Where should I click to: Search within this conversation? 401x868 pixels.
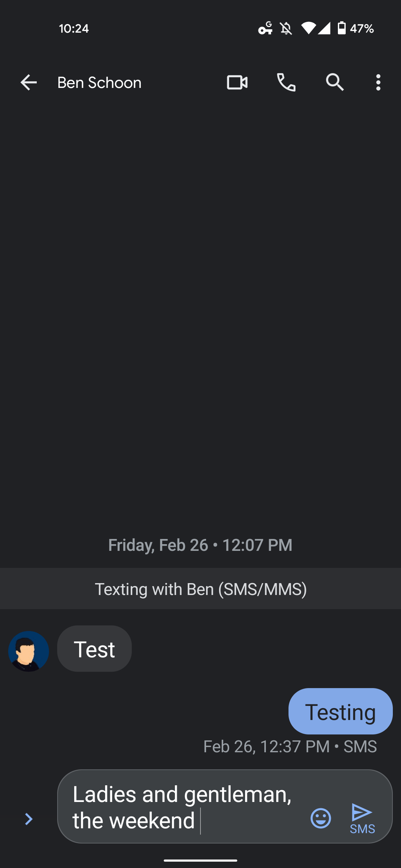[335, 82]
